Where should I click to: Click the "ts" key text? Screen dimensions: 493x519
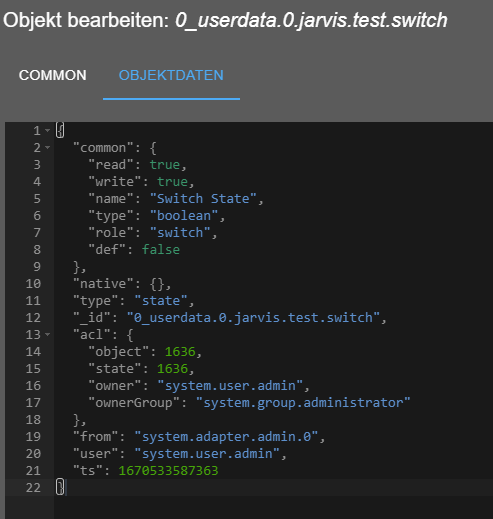pos(88,471)
